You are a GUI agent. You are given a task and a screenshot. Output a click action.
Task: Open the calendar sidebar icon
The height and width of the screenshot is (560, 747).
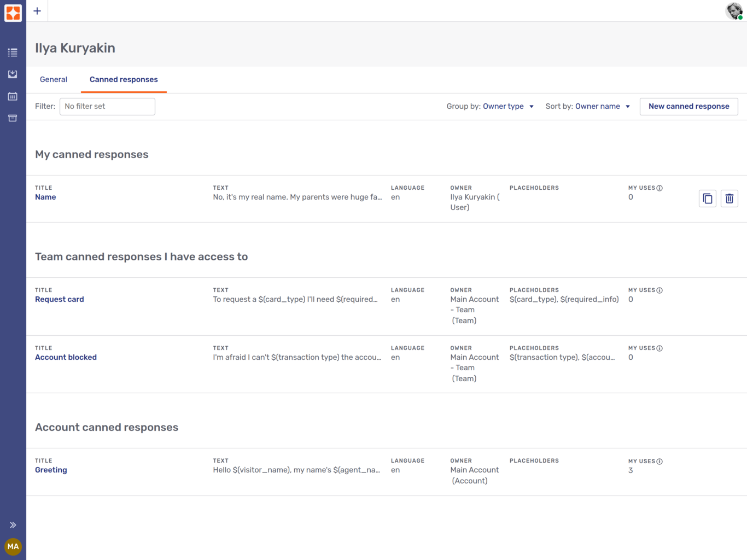pyautogui.click(x=13, y=96)
